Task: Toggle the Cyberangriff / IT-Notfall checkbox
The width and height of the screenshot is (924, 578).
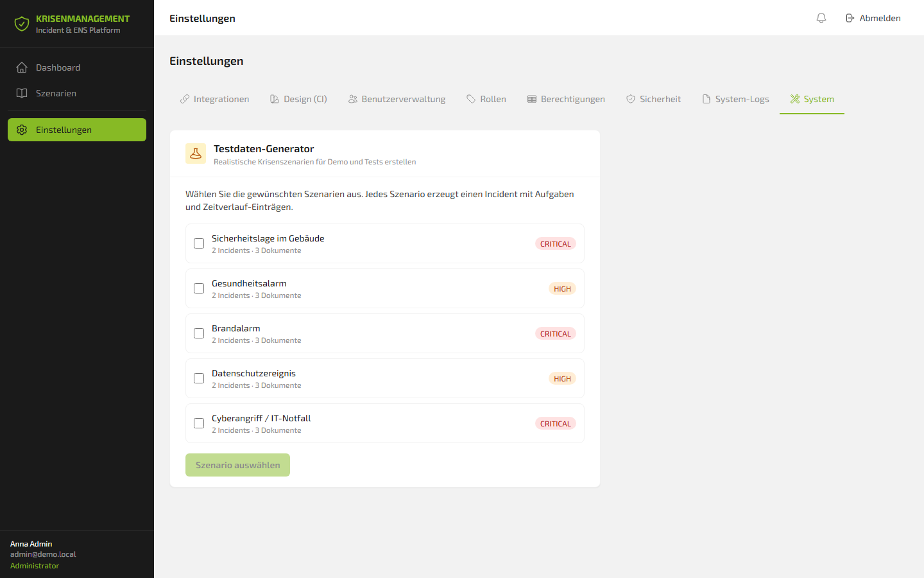Action: click(x=199, y=423)
